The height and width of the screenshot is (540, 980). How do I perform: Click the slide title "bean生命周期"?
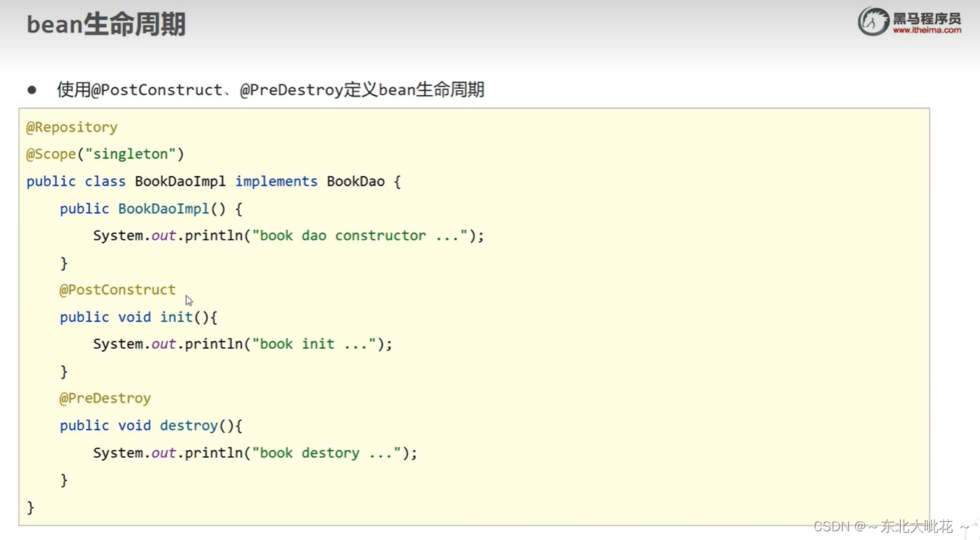[x=106, y=24]
